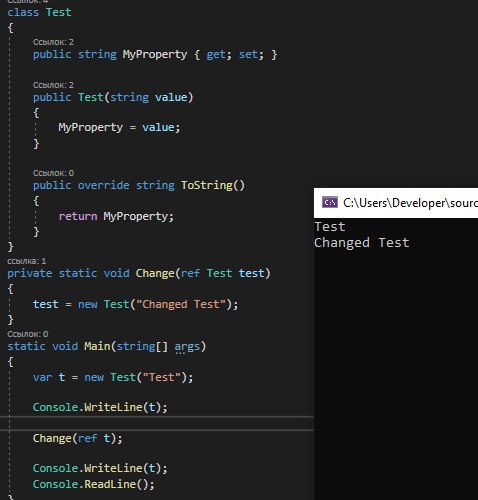Click the 'MyProperty = value;' assignment line
The image size is (478, 500).
(119, 127)
